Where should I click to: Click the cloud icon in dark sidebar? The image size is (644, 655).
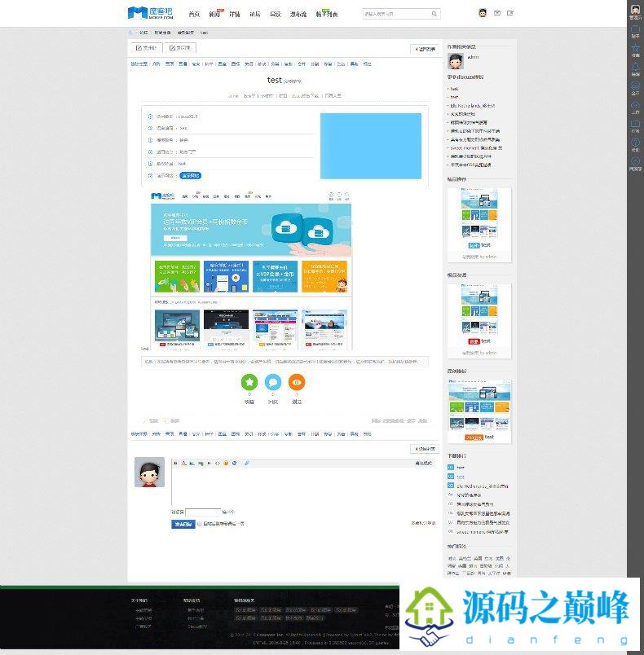click(x=635, y=104)
